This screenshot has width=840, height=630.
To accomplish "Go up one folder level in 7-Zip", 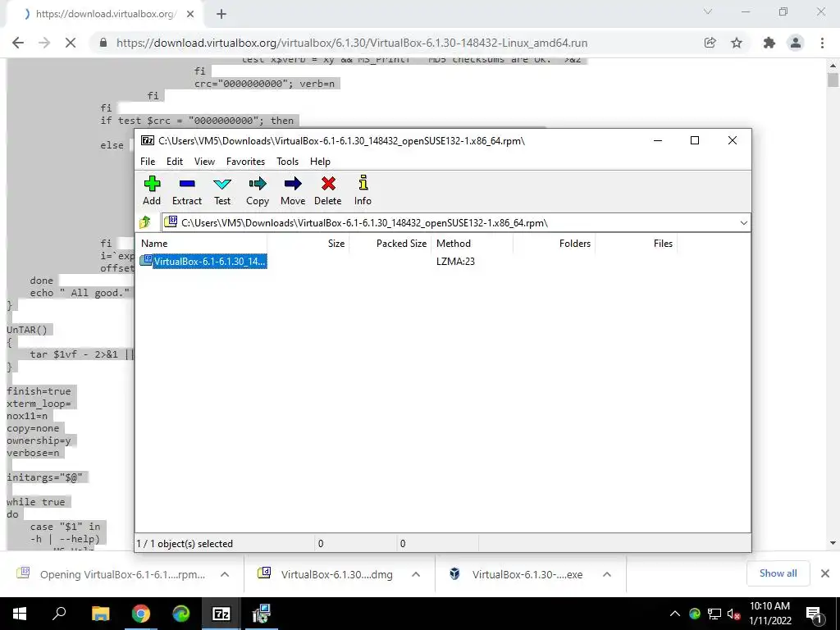I will tap(145, 222).
